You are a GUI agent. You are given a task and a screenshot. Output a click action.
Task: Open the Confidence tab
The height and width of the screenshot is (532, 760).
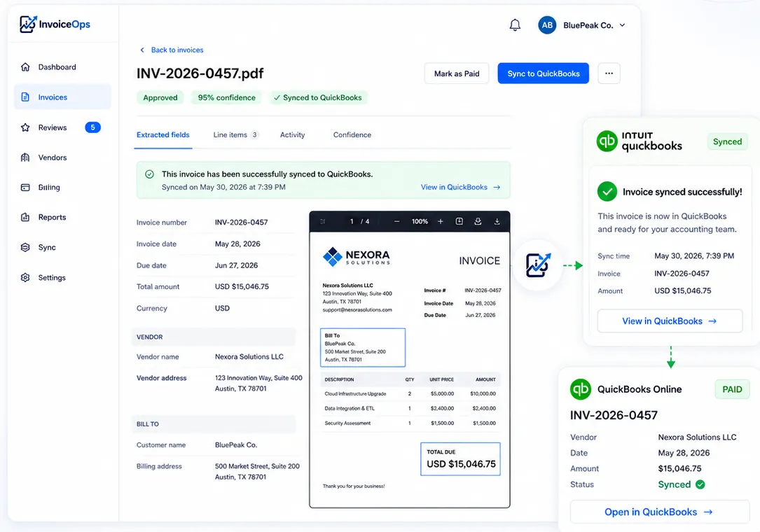coord(352,134)
